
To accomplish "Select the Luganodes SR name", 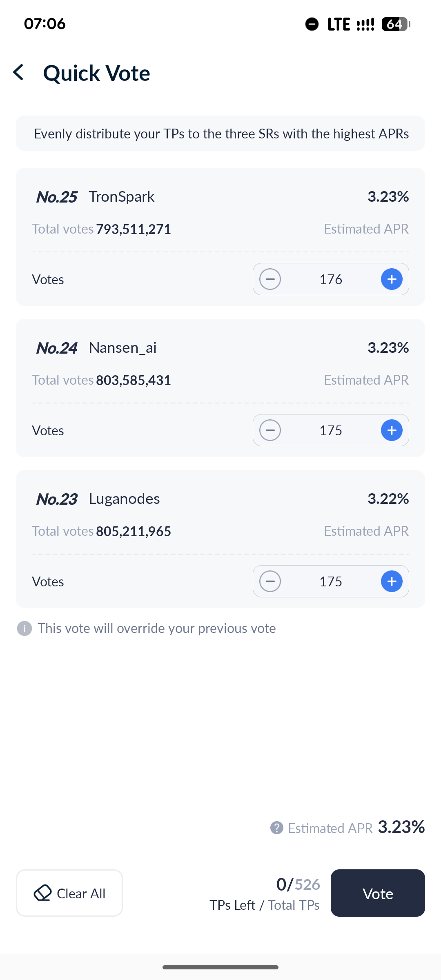I will point(124,499).
